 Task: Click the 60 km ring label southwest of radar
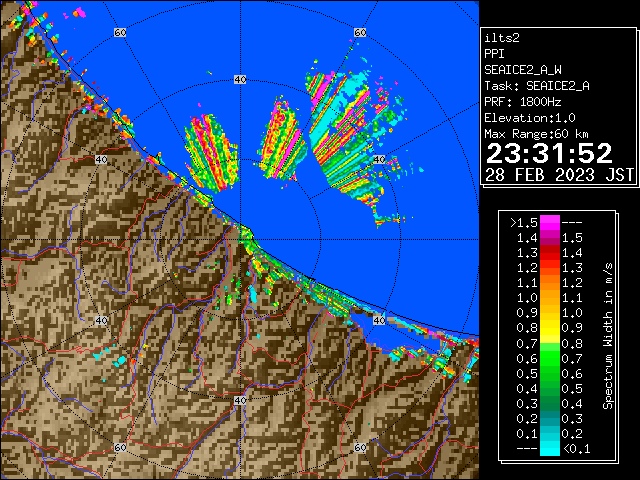pos(120,447)
